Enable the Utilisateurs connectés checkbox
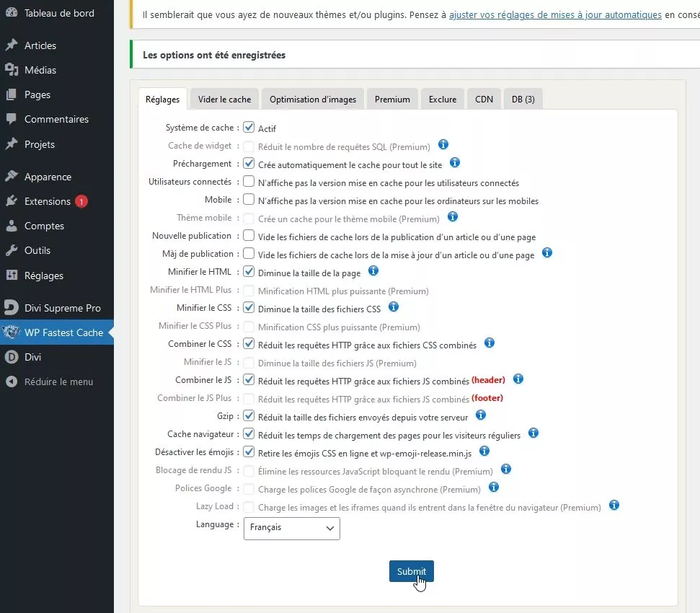The height and width of the screenshot is (613, 700). [x=249, y=181]
